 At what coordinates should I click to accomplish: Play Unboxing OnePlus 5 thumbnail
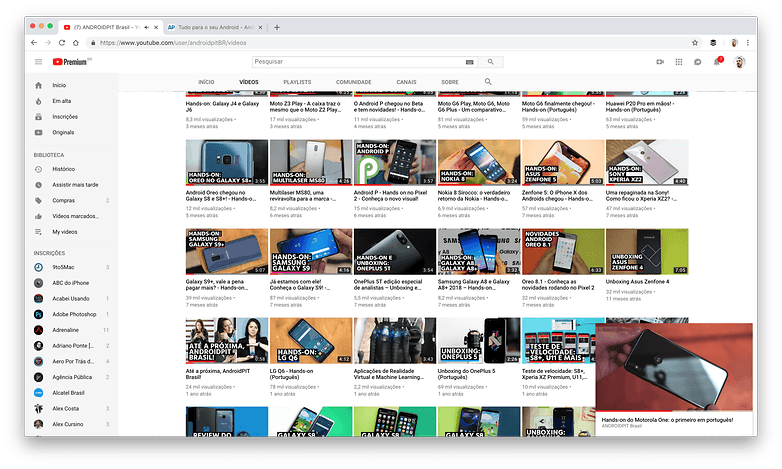[479, 341]
